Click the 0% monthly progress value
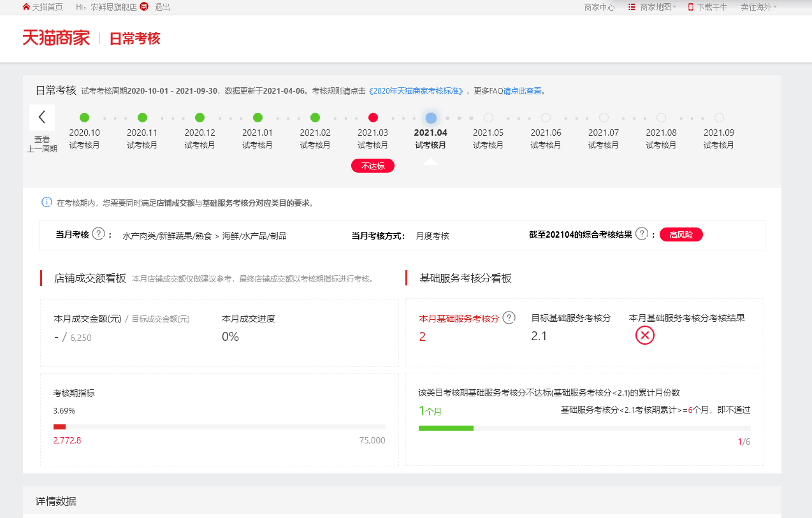Viewport: 812px width, 518px height. coord(230,336)
